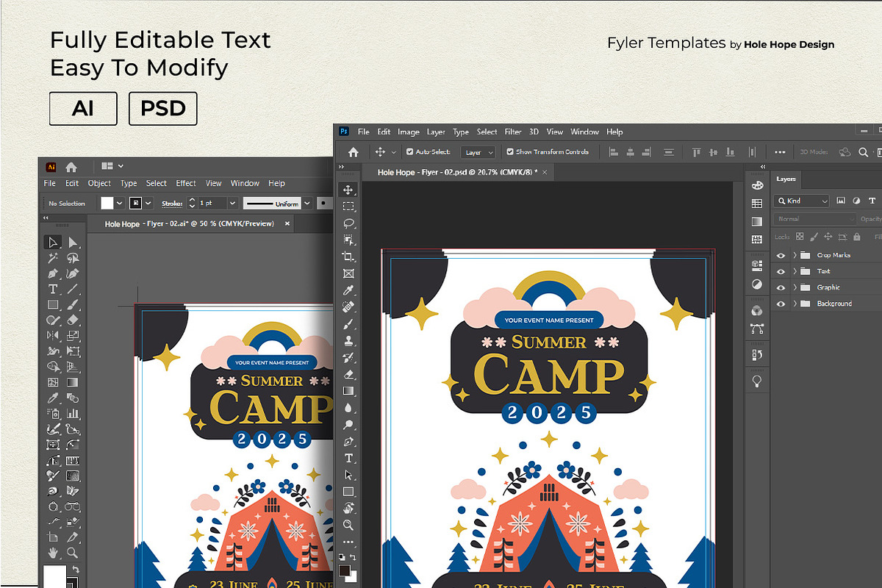Toggle Show Transform Controls checkbox
Screen dimensions: 882x588
click(510, 152)
